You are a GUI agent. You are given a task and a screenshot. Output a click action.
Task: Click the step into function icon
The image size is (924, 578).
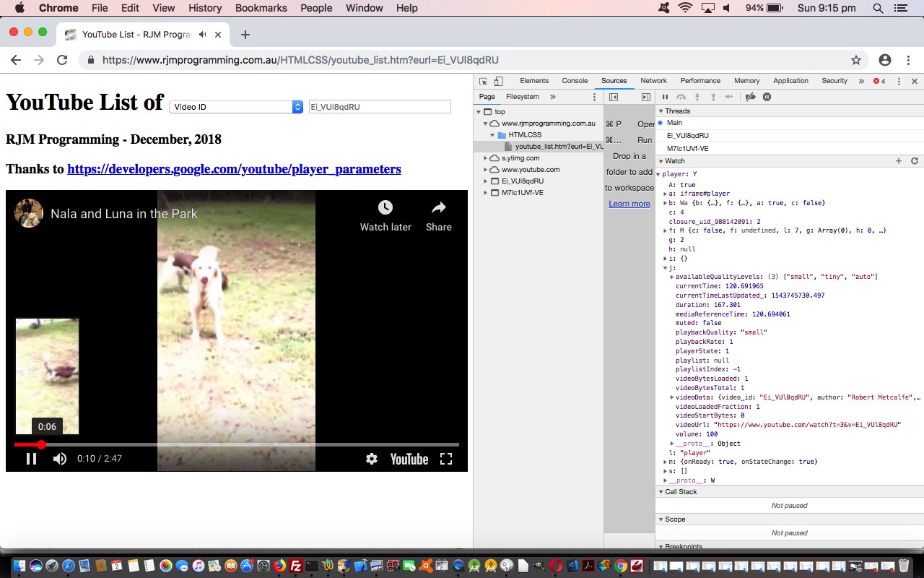(697, 97)
